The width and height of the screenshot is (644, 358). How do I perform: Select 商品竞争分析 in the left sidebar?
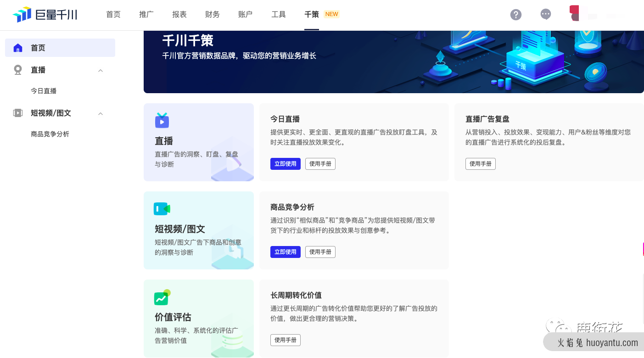(x=50, y=134)
